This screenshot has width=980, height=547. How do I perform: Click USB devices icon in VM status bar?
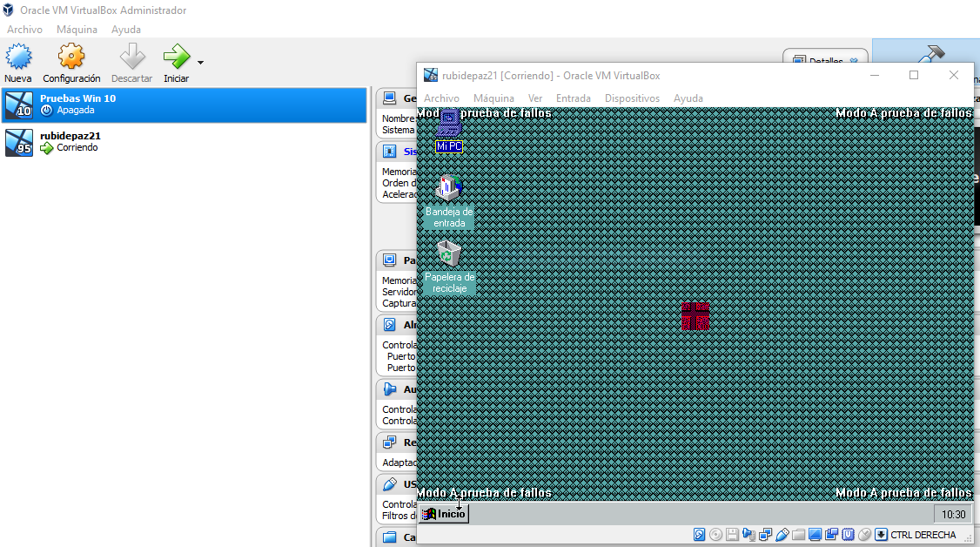[782, 535]
